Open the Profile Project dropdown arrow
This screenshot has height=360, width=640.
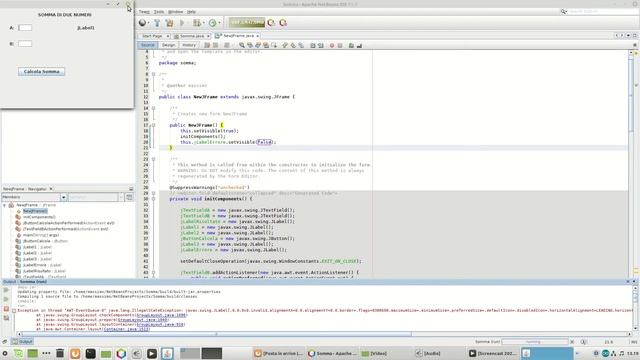tap(219, 23)
